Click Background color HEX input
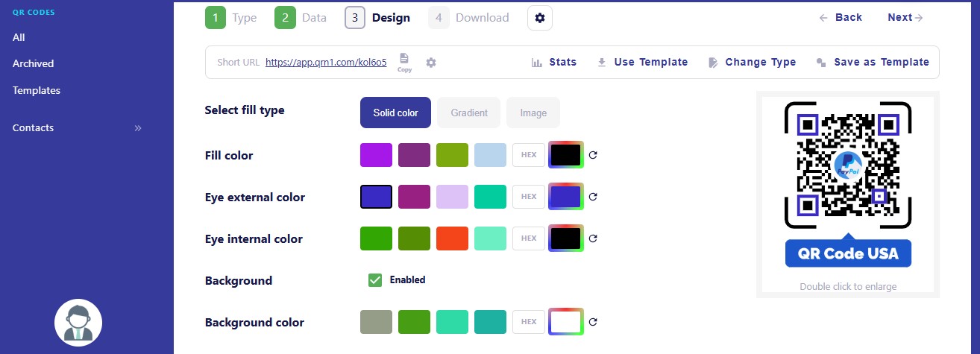 click(529, 322)
